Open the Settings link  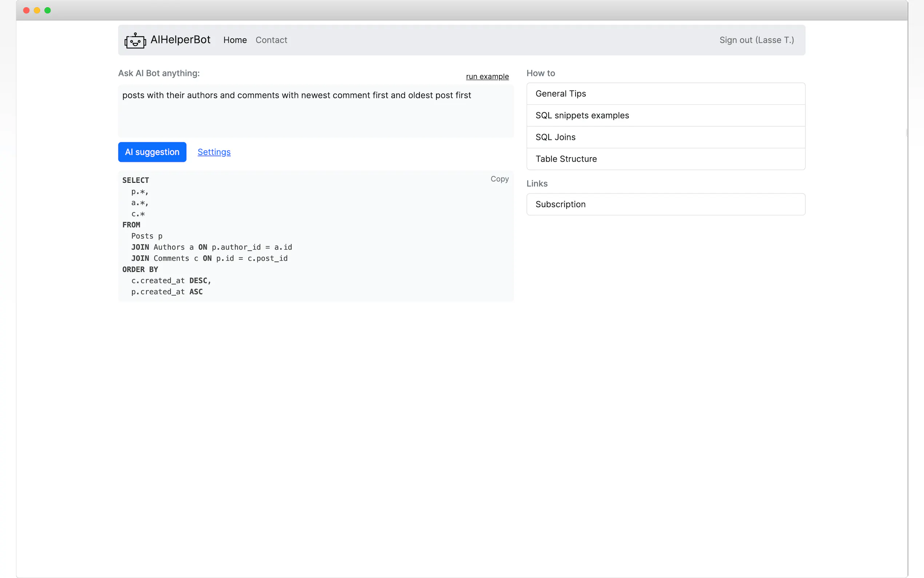click(214, 152)
